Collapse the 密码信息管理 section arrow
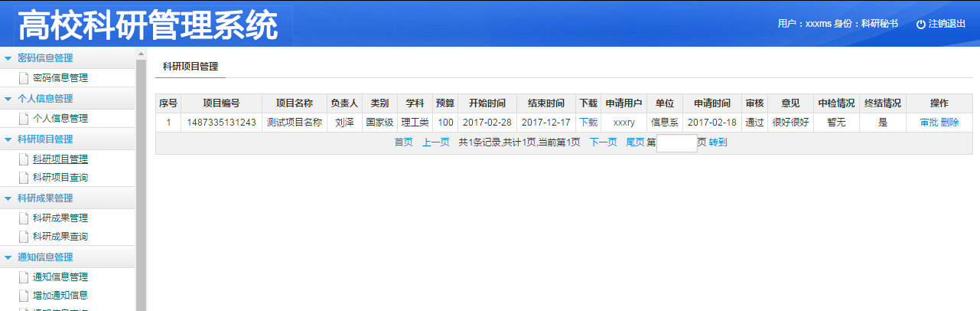 [8, 57]
